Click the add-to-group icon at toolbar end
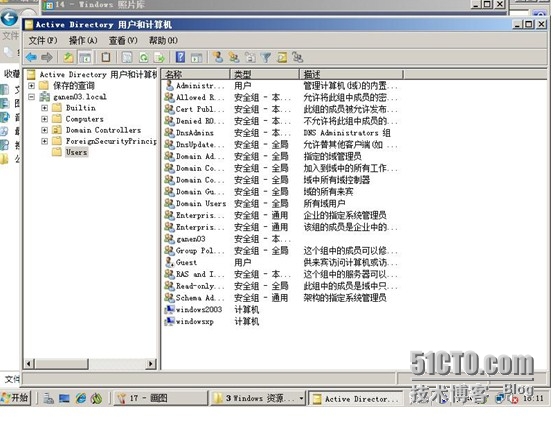This screenshot has width=553, height=422. pyautogui.click(x=298, y=57)
